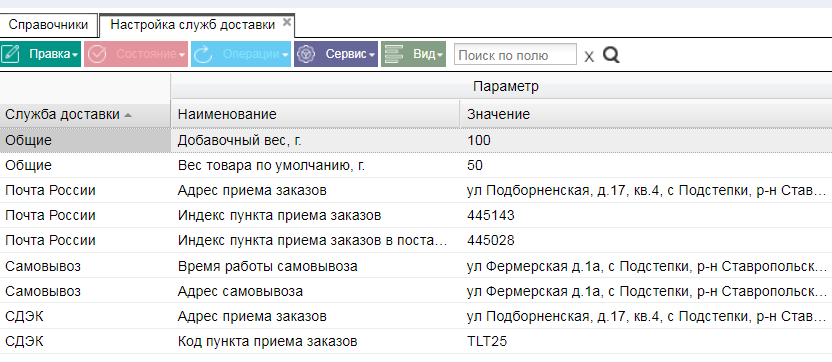Select Общие in the Вес товара row

(x=85, y=166)
